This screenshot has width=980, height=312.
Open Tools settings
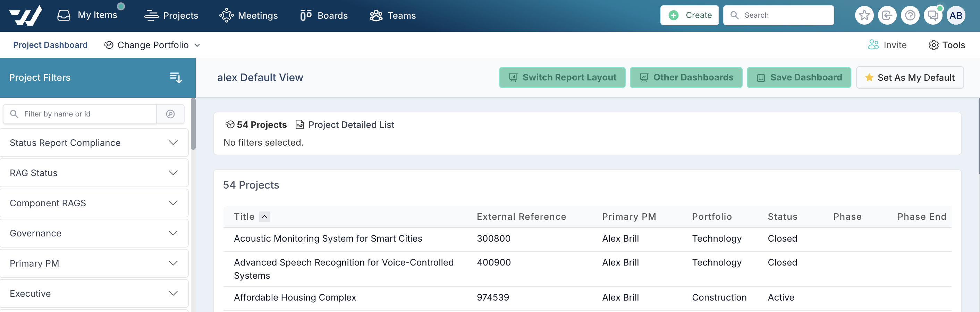point(947,45)
